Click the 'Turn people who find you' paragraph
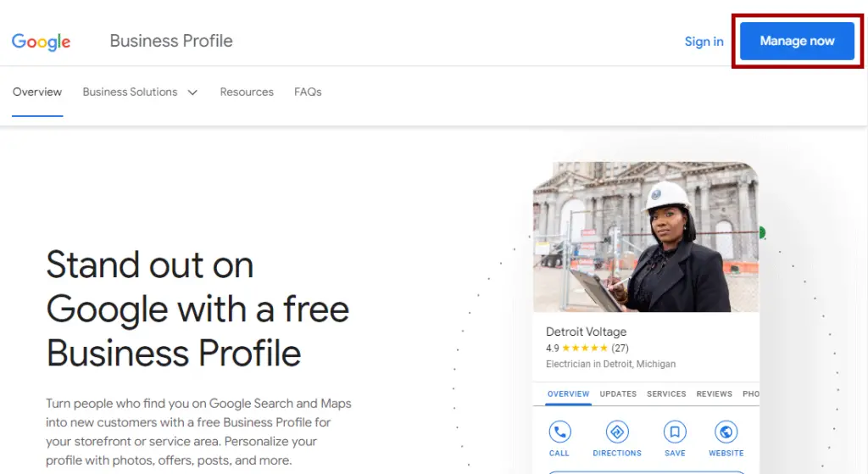Image resolution: width=868 pixels, height=474 pixels. click(198, 432)
